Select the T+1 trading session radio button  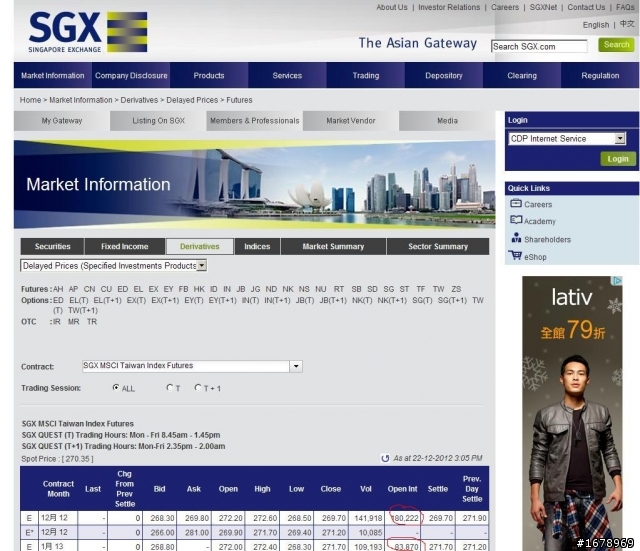[x=198, y=387]
